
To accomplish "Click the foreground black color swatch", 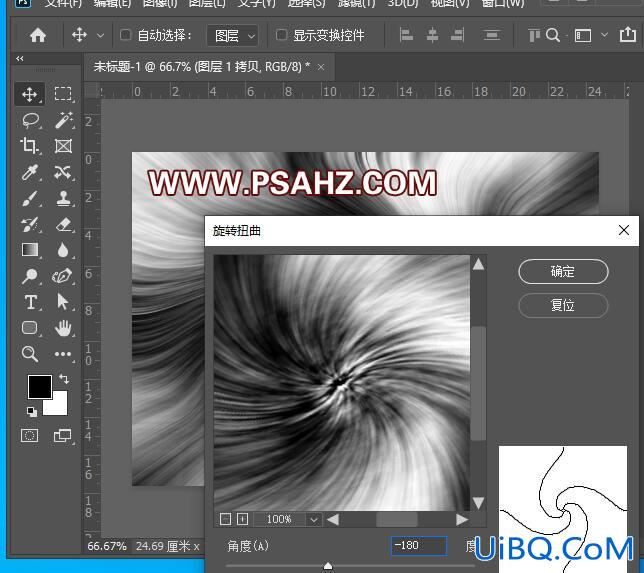I will point(39,386).
